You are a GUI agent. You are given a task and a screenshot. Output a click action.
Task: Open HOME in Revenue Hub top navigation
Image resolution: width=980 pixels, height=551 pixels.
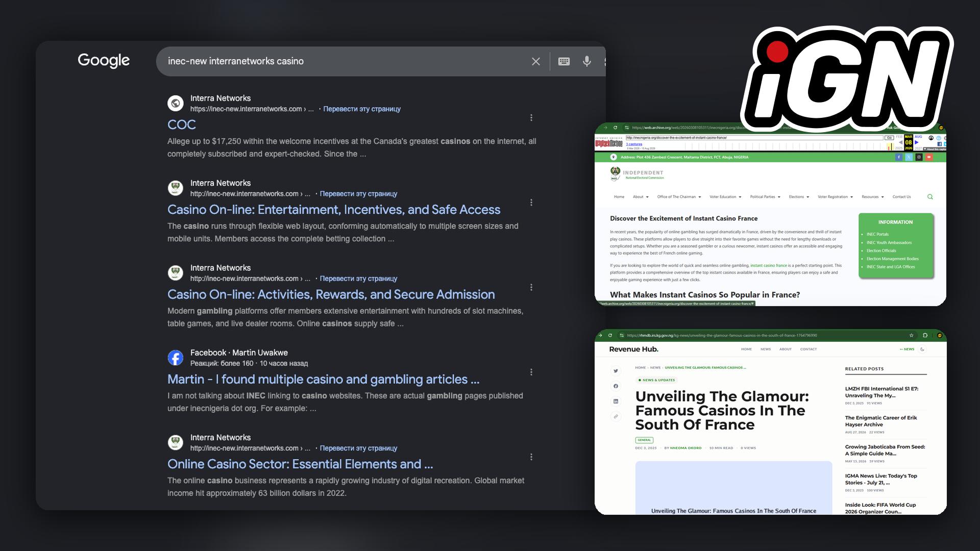pos(746,349)
